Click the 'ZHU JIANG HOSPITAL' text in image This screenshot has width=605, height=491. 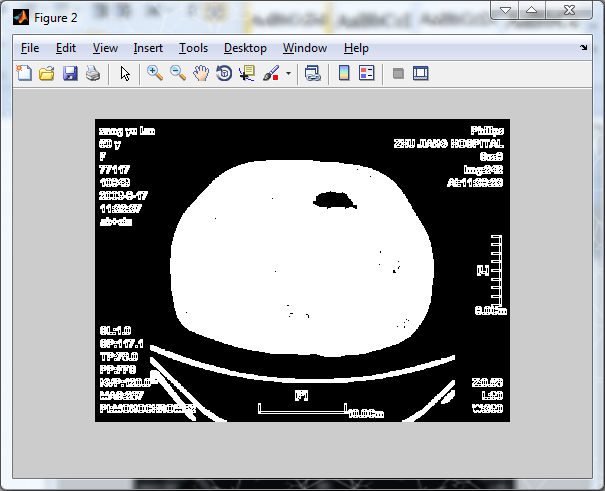click(x=448, y=144)
